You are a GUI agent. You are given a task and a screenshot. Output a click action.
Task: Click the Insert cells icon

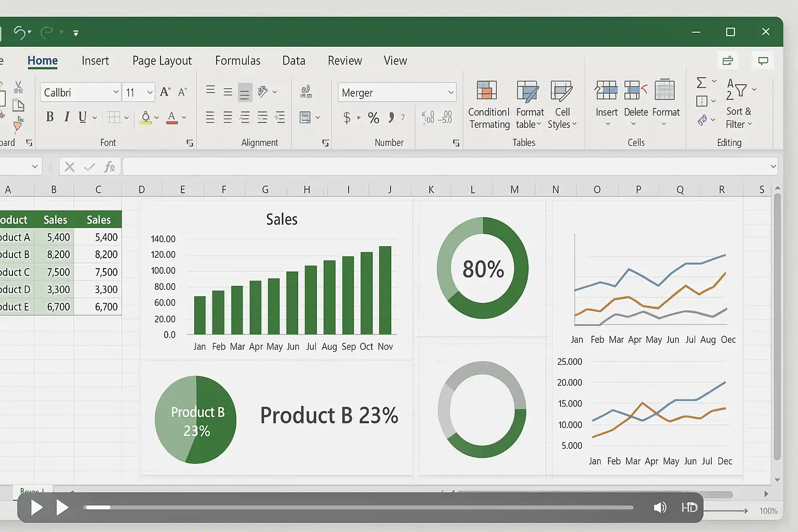click(606, 91)
